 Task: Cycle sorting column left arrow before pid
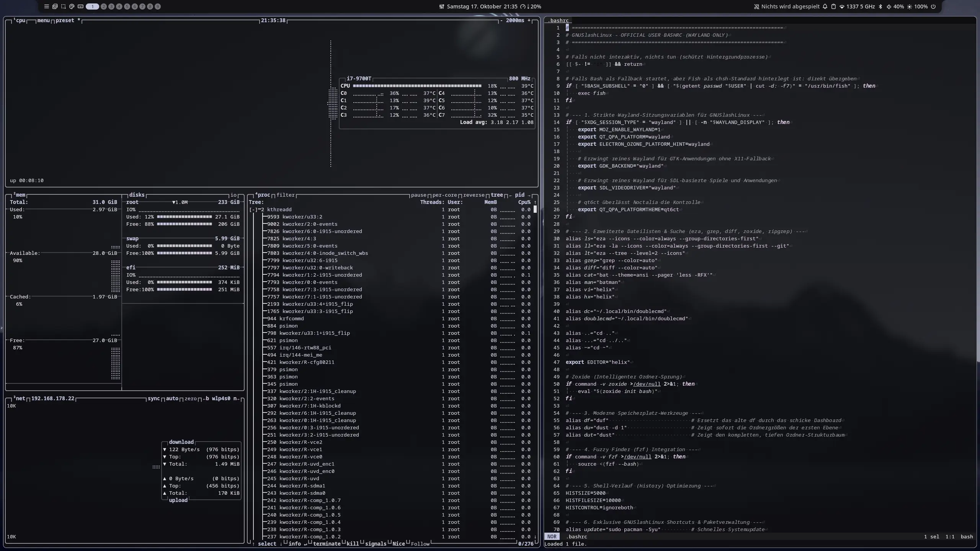[511, 195]
